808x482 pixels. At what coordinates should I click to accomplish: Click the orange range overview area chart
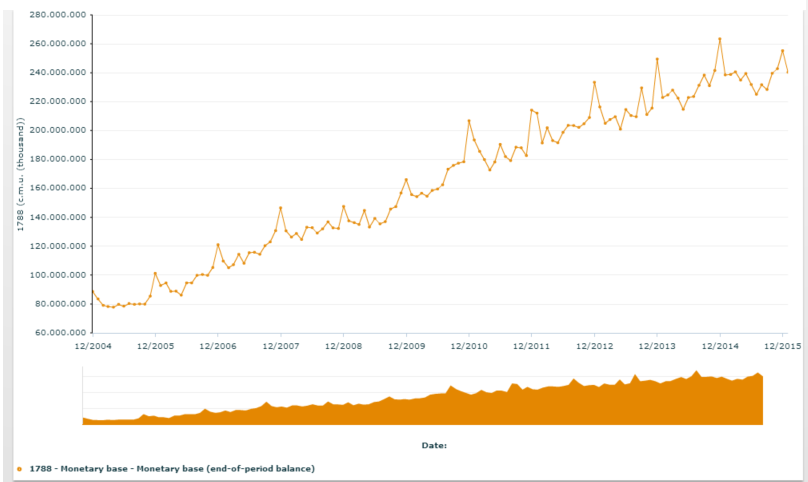(423, 397)
